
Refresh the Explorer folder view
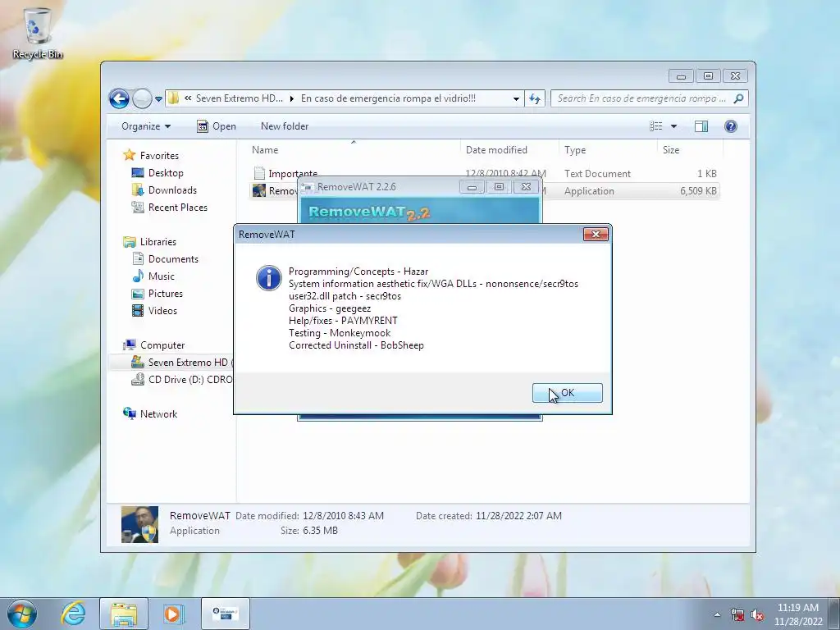[535, 98]
